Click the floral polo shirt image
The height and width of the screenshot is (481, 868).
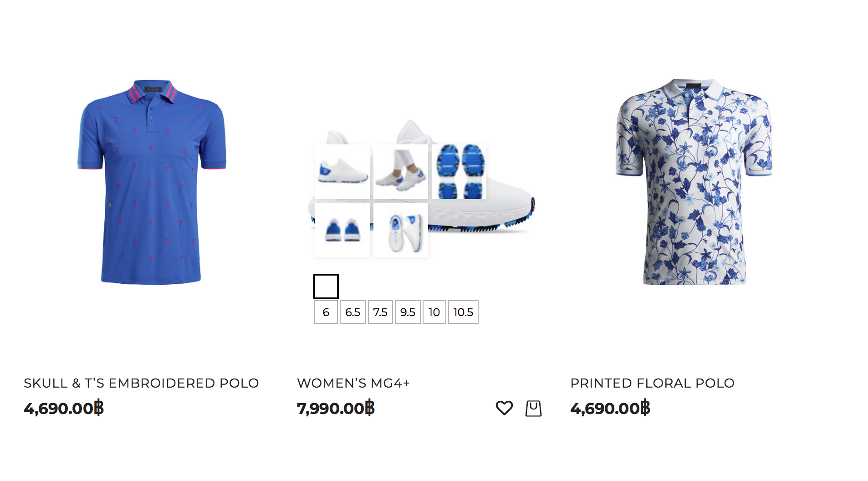[x=694, y=182]
